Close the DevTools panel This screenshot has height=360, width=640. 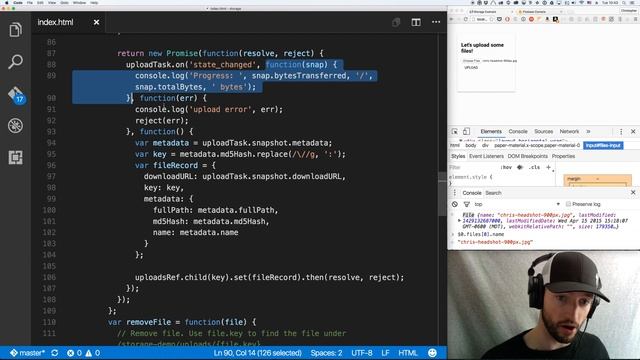pos(633,131)
